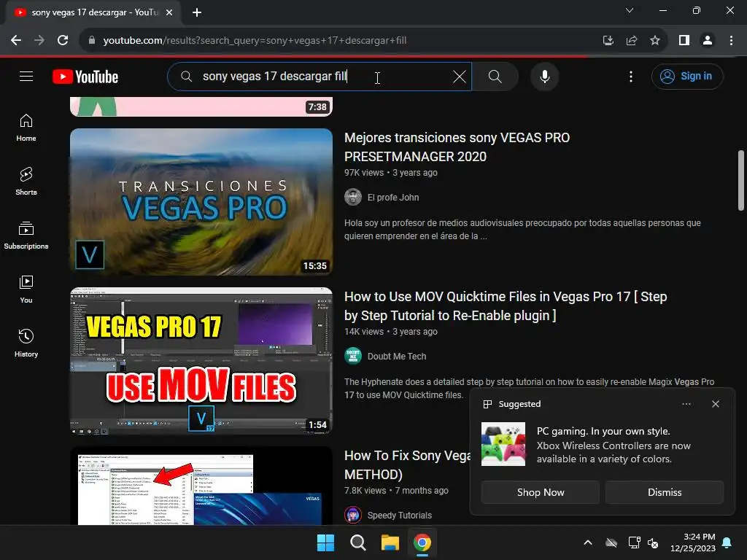
Task: Open Mejores transiciones sony VEGAS PRO video
Action: coord(457,147)
